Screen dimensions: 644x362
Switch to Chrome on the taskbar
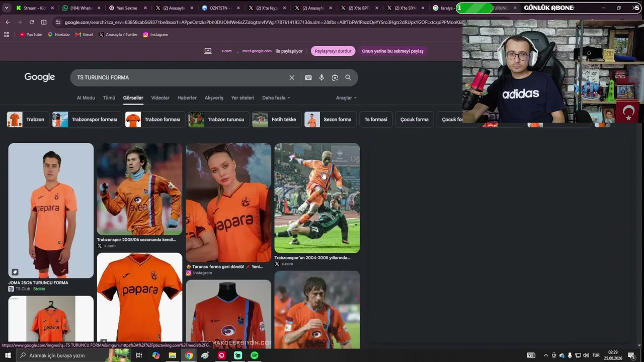(189, 355)
